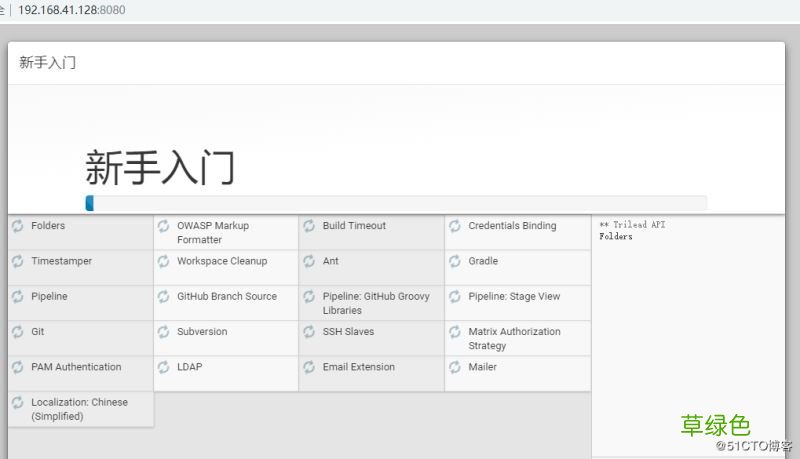800x459 pixels.
Task: Select the Mailer plugin label
Action: coord(482,367)
